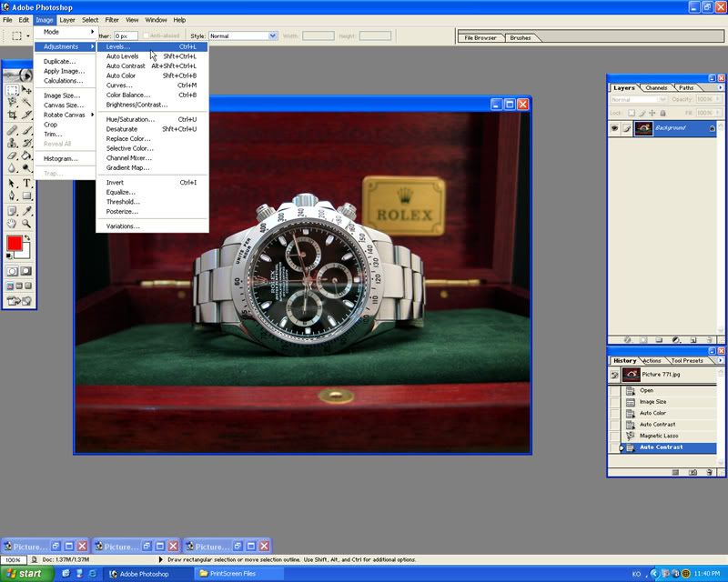Select the Move tool

26,90
